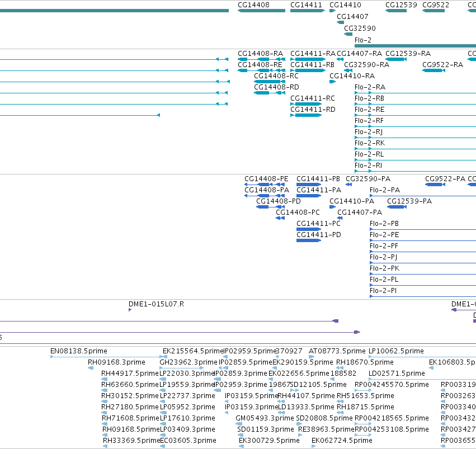The width and height of the screenshot is (476, 449).
Task: Click the GM05493.3prime EST label
Action: 265,418
